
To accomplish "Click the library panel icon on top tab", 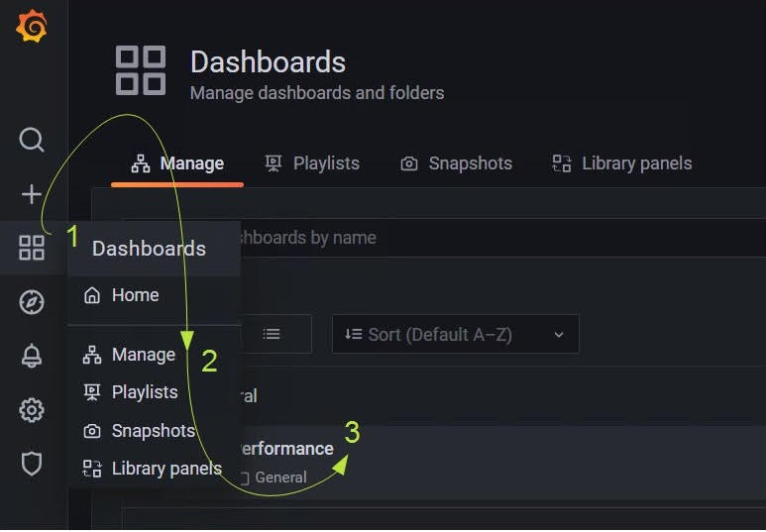I will 562,163.
